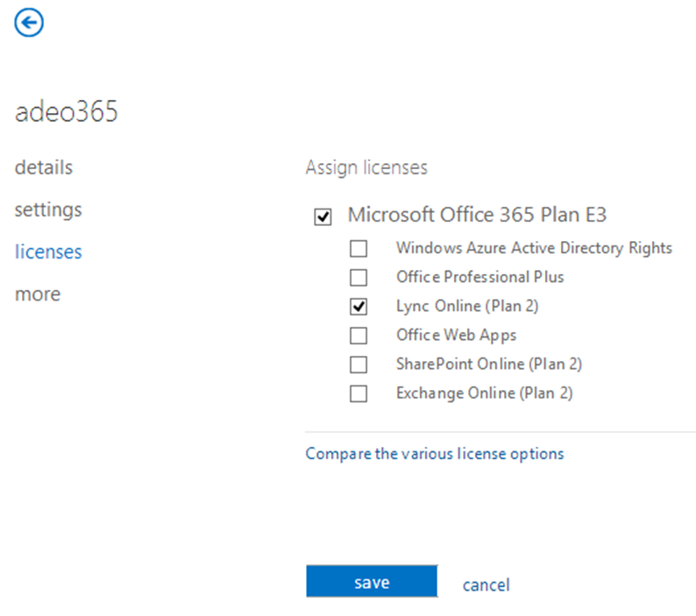This screenshot has width=696, height=616.
Task: Uncheck the Microsoft Office 365 Plan E3 checkbox
Action: 323,217
